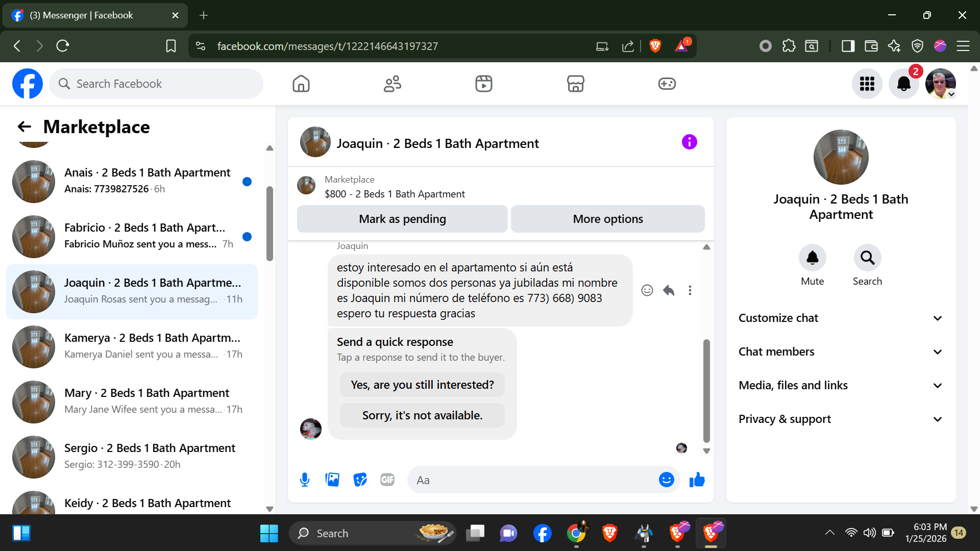Open the Mary apartment conversation
Screen dimensions: 980x551
click(x=132, y=402)
